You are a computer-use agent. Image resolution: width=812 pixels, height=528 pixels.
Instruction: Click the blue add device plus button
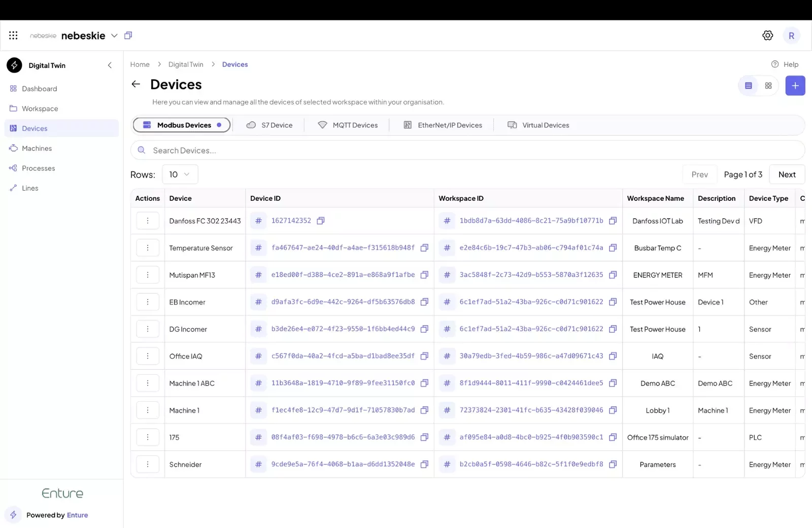tap(795, 86)
